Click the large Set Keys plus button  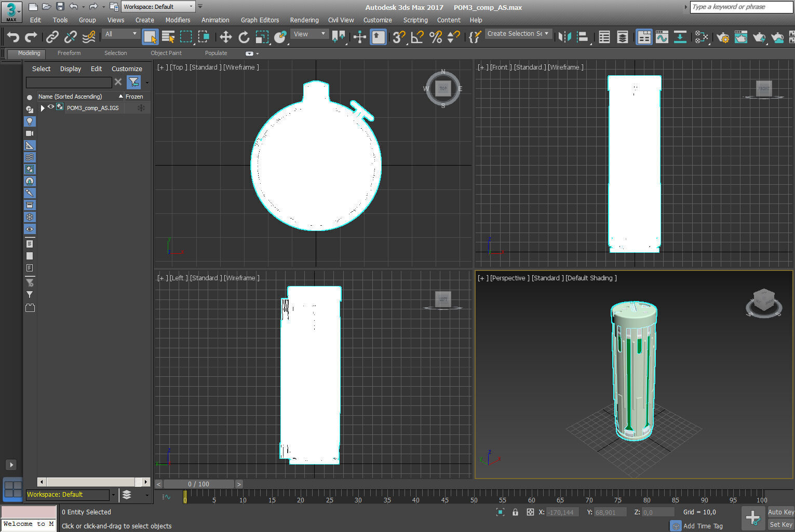coord(752,517)
